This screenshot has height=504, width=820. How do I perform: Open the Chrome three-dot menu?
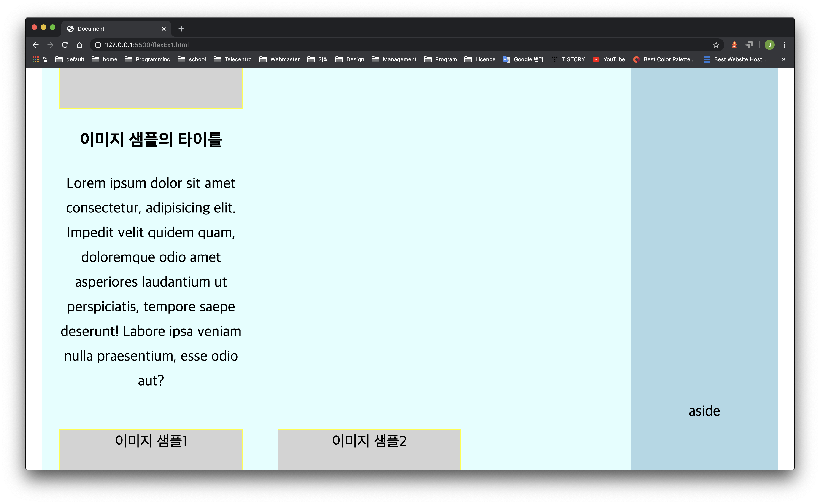[x=784, y=45]
